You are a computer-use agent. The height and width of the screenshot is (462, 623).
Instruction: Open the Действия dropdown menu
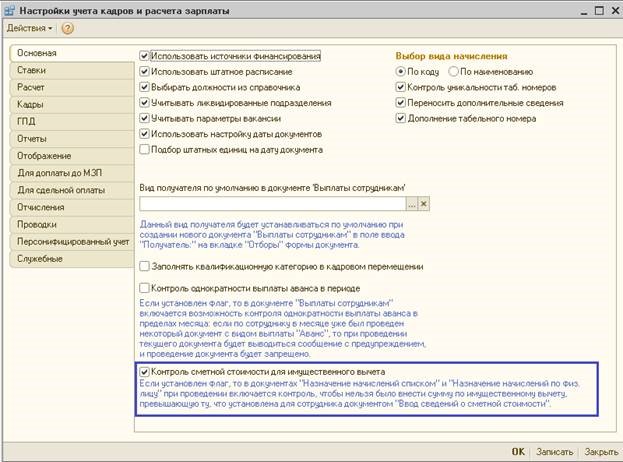coord(30,28)
